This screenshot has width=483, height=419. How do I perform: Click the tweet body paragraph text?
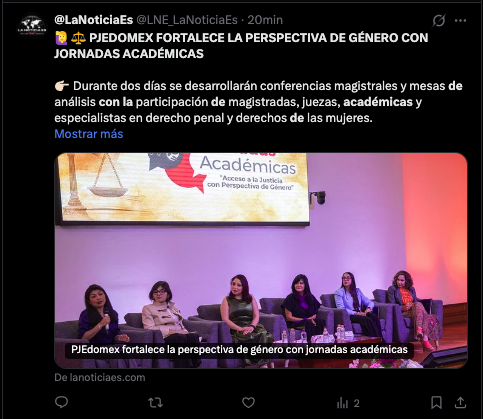[x=258, y=102]
